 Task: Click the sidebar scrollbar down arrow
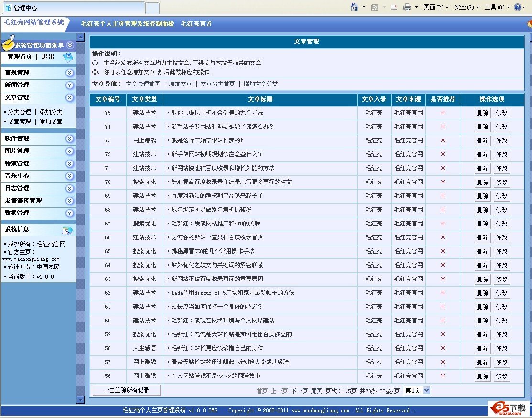(x=80, y=399)
